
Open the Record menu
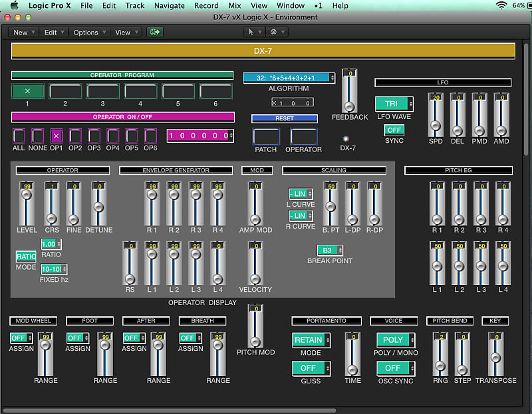click(x=206, y=5)
